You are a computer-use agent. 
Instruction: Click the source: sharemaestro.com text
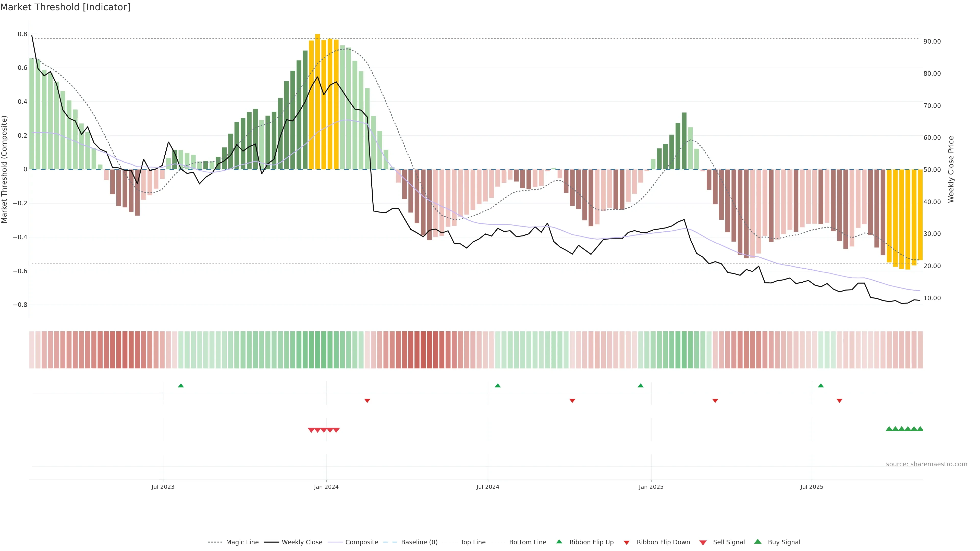pyautogui.click(x=926, y=464)
